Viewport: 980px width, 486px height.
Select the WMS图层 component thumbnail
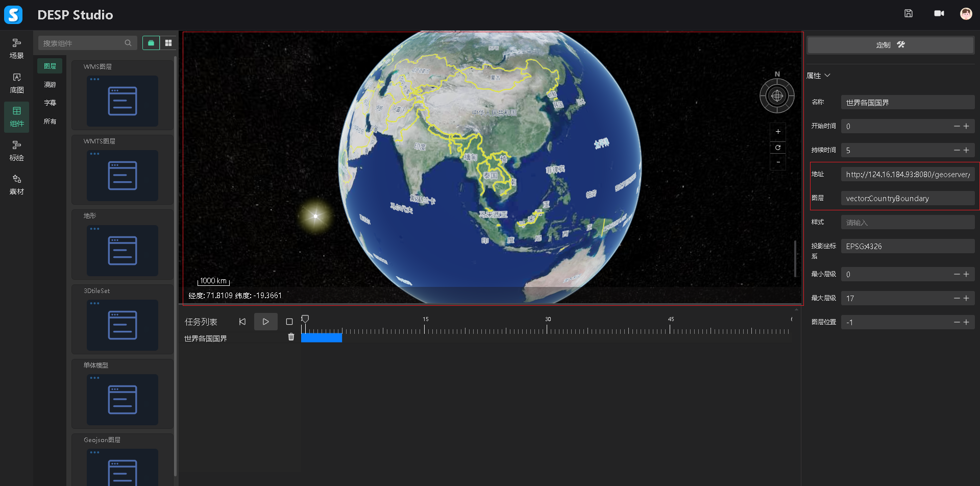pos(122,101)
